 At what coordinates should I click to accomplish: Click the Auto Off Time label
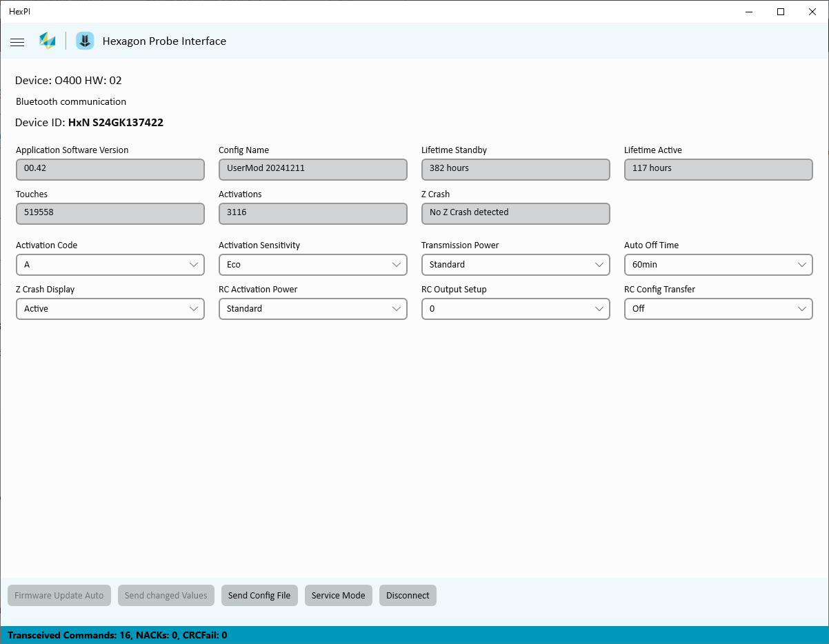tap(652, 245)
